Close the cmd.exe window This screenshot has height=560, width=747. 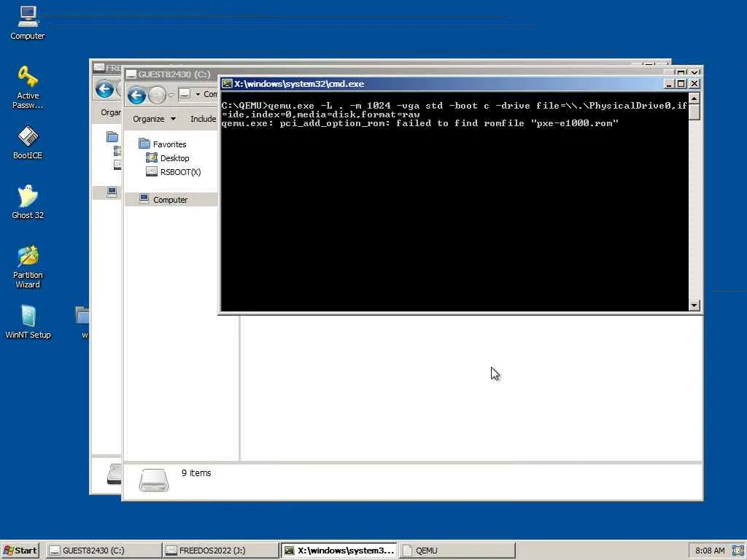tap(694, 84)
